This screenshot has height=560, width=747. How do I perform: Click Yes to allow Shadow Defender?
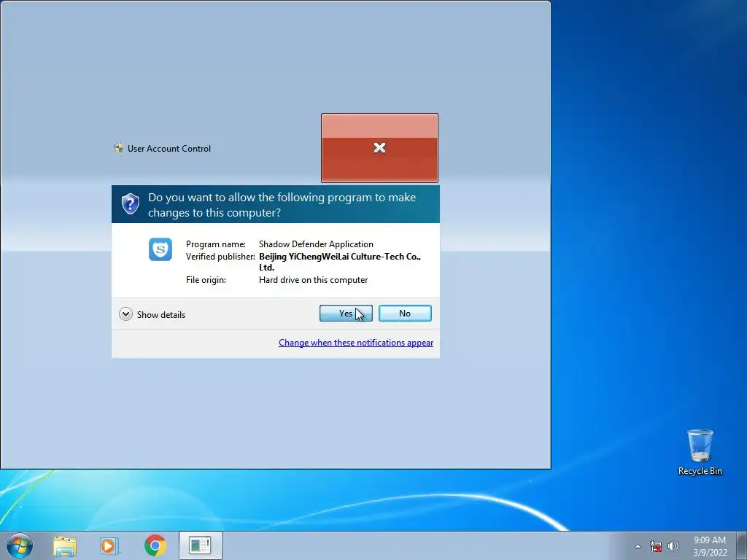click(x=346, y=314)
